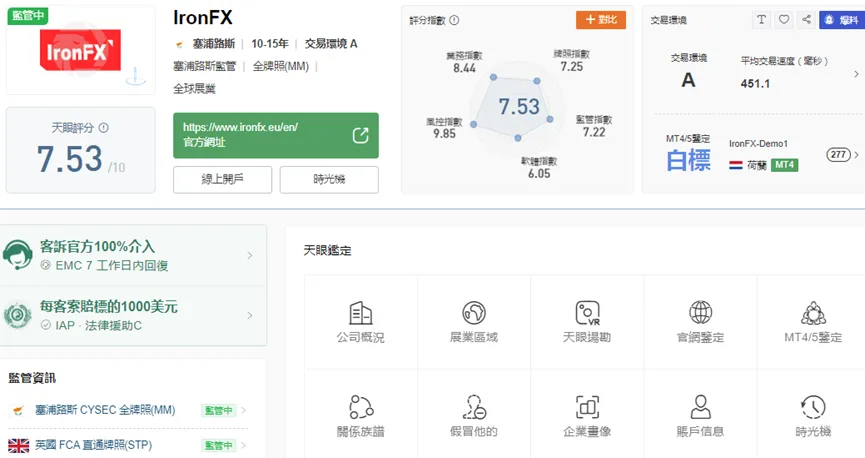Click the IAP emblem icon next to 每客索賠

click(17, 315)
